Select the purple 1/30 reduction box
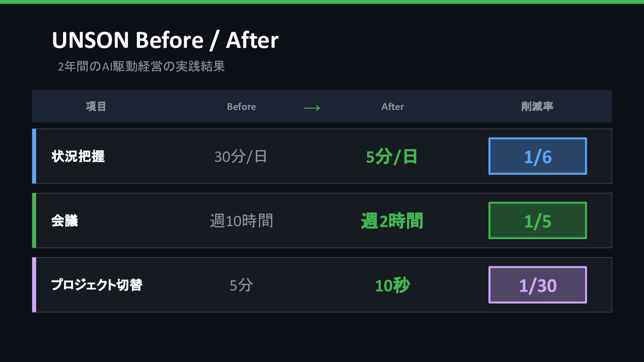Viewport: 644px width, 362px height. point(538,285)
